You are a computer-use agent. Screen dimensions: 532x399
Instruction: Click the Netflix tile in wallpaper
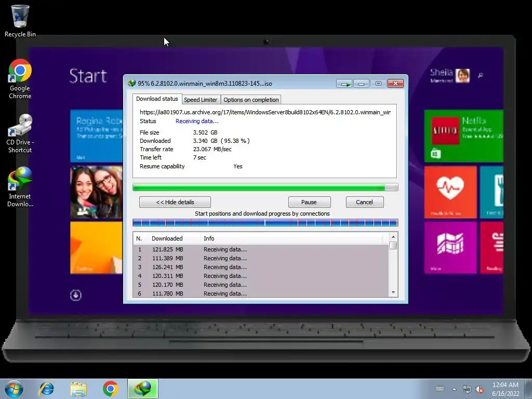(463, 136)
